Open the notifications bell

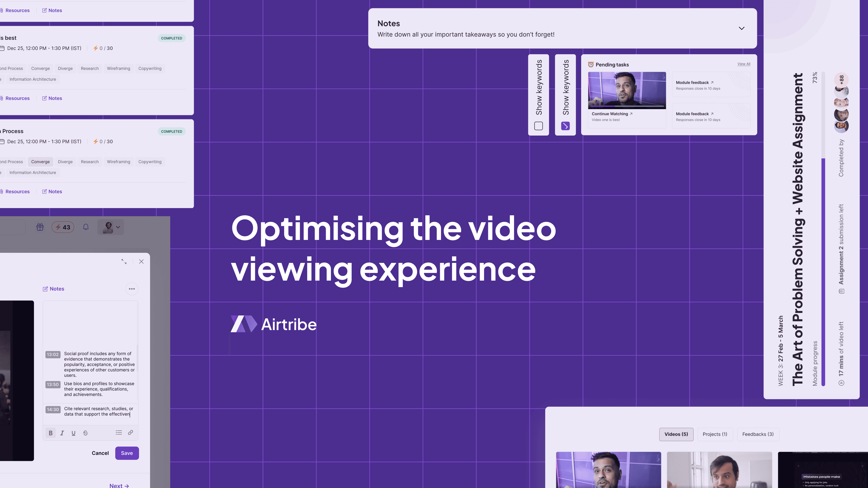point(86,227)
